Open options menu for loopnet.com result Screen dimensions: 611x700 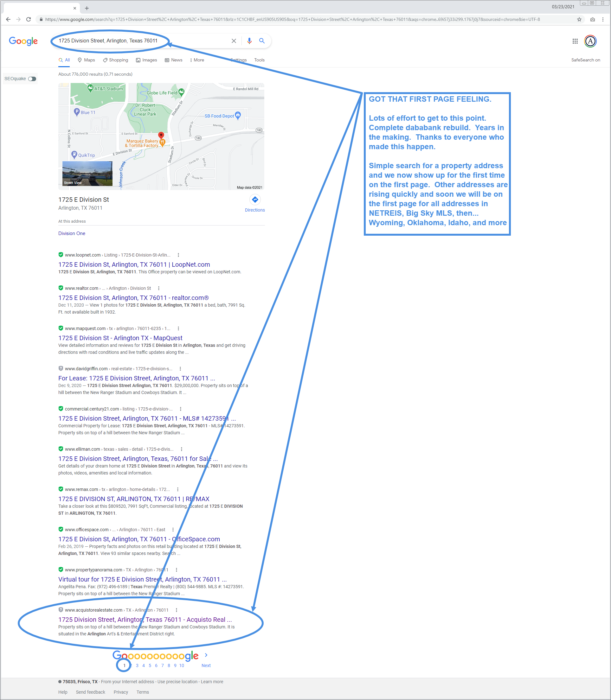[x=178, y=255]
